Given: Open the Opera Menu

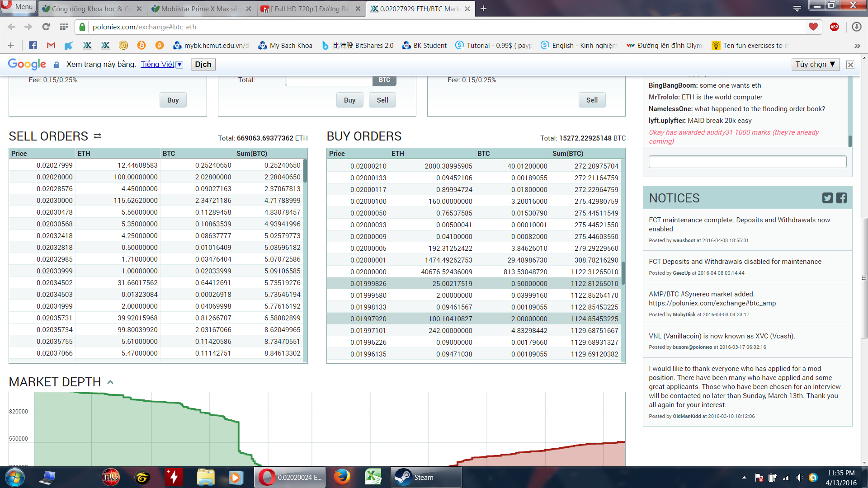Looking at the screenshot, I should (18, 6).
